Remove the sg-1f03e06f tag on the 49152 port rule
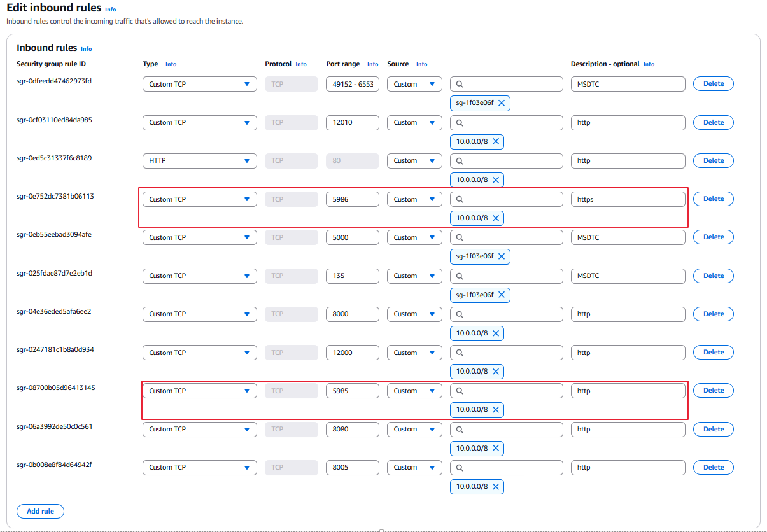 tap(502, 103)
